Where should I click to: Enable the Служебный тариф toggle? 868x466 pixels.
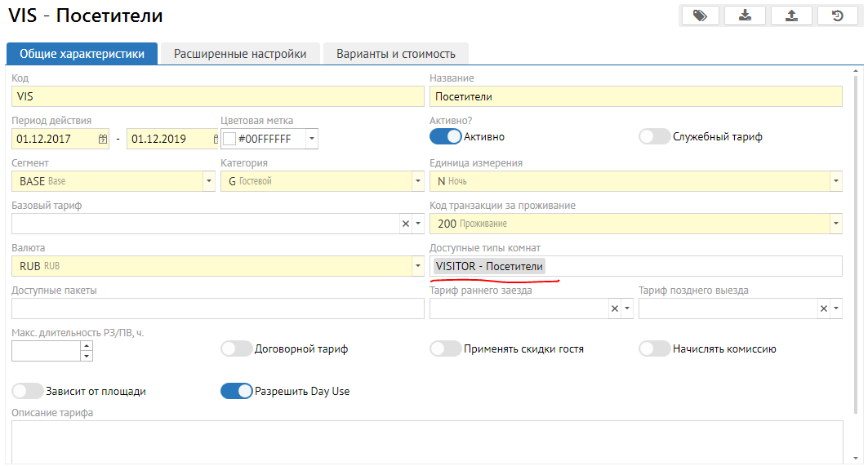654,136
